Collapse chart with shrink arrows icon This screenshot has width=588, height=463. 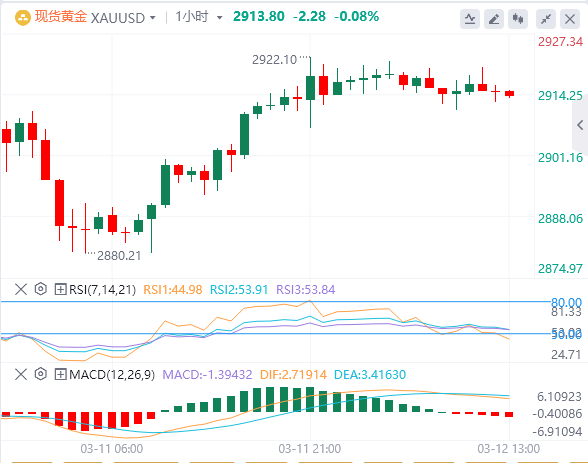[x=546, y=19]
